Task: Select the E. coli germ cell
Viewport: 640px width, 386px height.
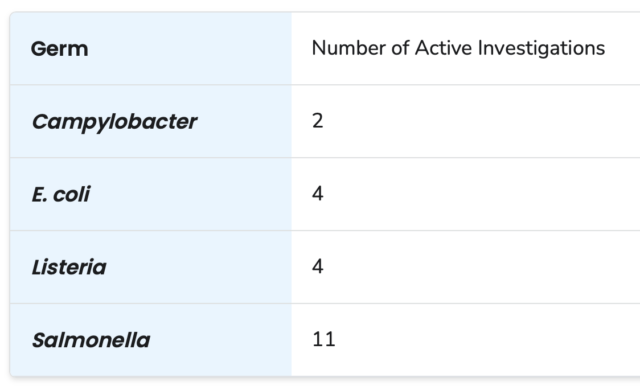Action: pyautogui.click(x=61, y=194)
